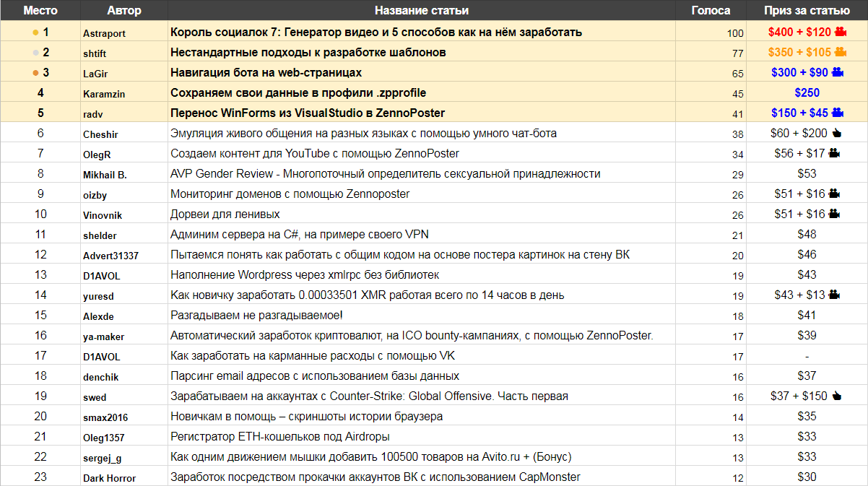
Task: Select author Karamzin
Action: [x=103, y=93]
